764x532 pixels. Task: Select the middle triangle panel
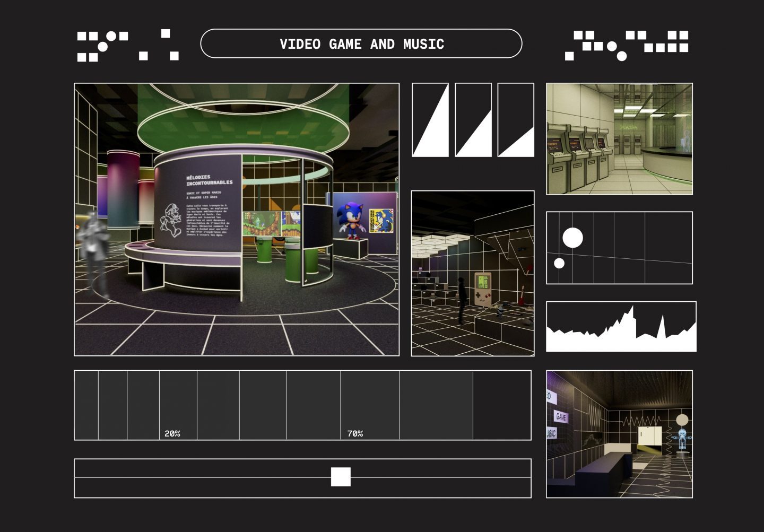(x=473, y=120)
